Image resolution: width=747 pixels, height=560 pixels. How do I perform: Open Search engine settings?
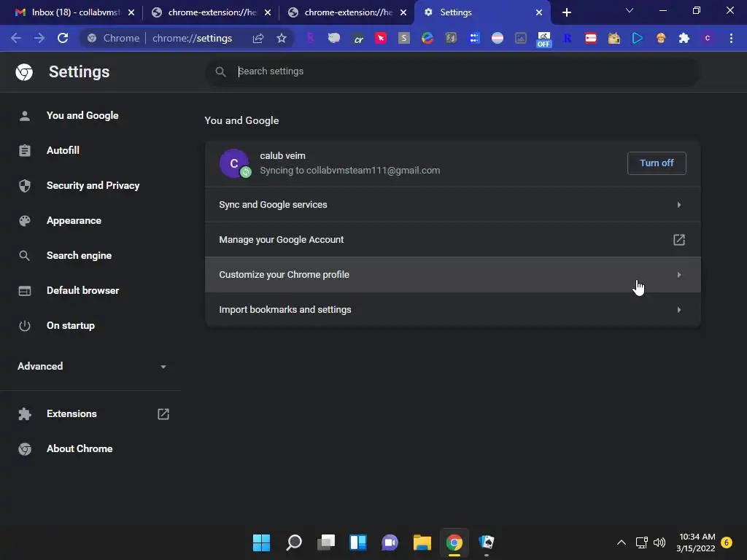[79, 256]
